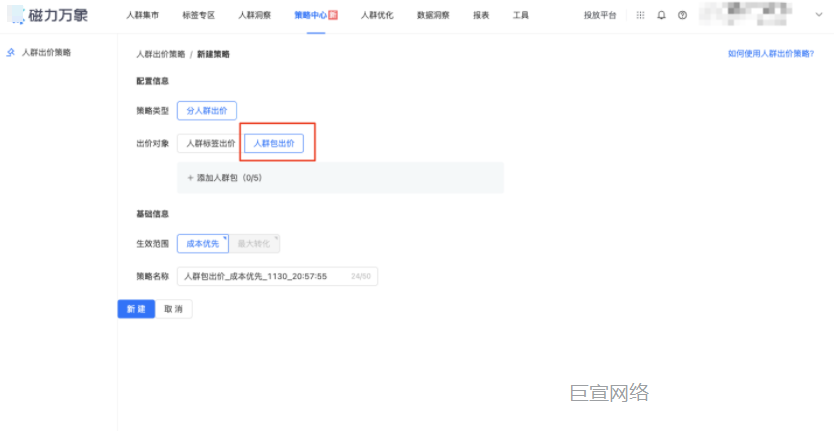Image resolution: width=834 pixels, height=431 pixels.
Task: Expand the account dropdown chevron
Action: (819, 15)
